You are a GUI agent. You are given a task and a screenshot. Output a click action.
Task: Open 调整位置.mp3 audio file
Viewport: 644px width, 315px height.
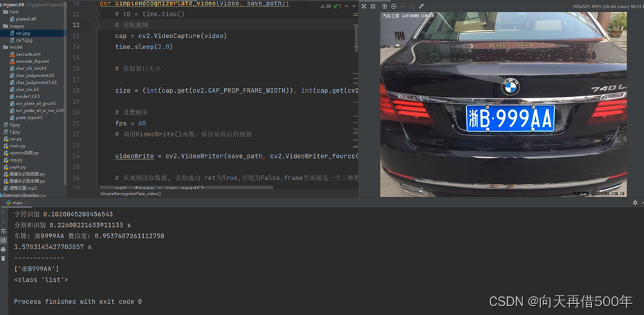coord(20,188)
